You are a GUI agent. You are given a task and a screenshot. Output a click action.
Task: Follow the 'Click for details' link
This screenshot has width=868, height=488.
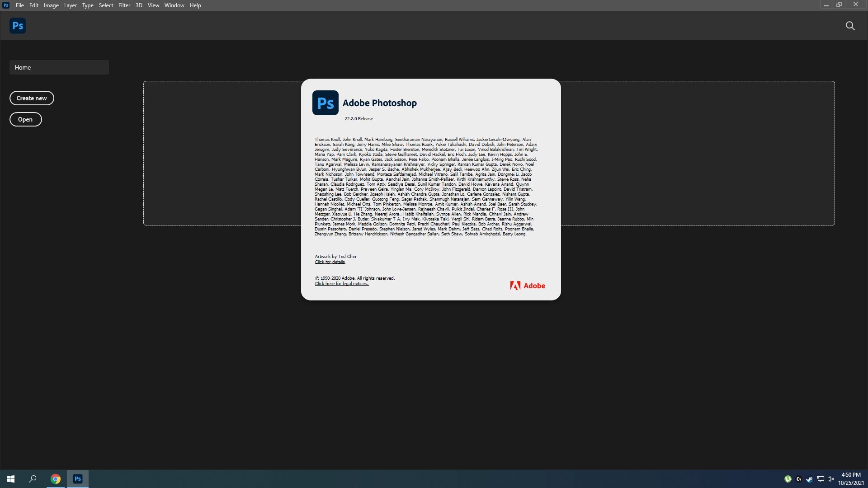click(x=330, y=262)
